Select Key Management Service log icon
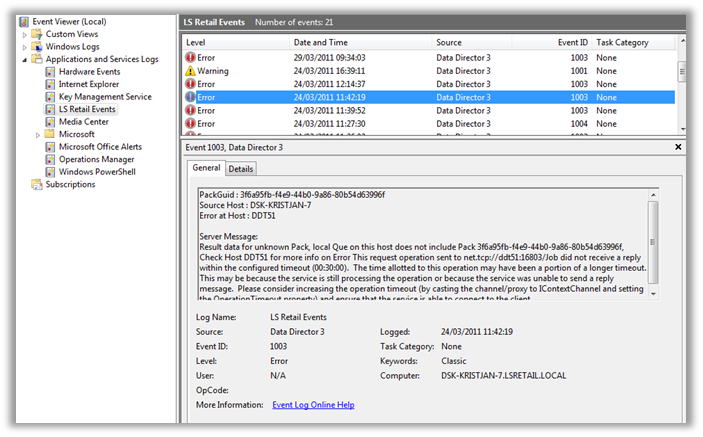 click(x=50, y=97)
